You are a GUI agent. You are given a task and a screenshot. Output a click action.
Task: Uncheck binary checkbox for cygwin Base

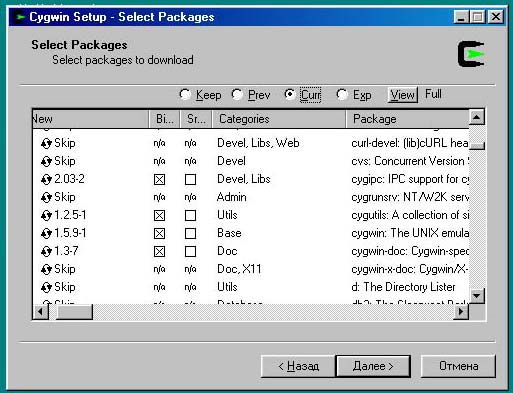click(159, 234)
